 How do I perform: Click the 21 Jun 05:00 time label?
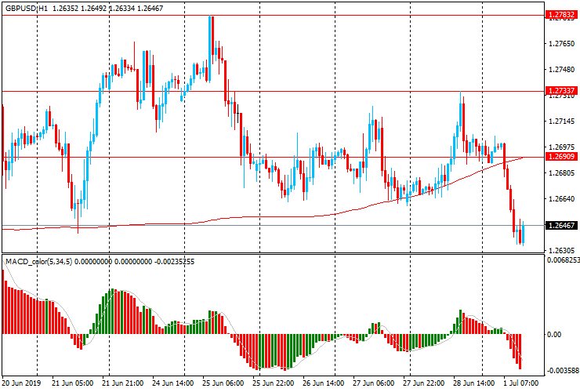tap(72, 383)
